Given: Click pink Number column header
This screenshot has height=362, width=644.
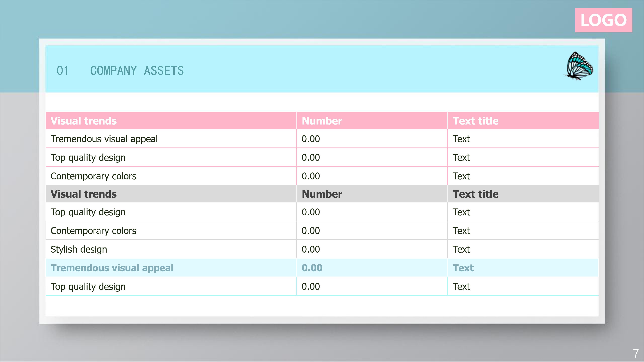Looking at the screenshot, I should (322, 121).
